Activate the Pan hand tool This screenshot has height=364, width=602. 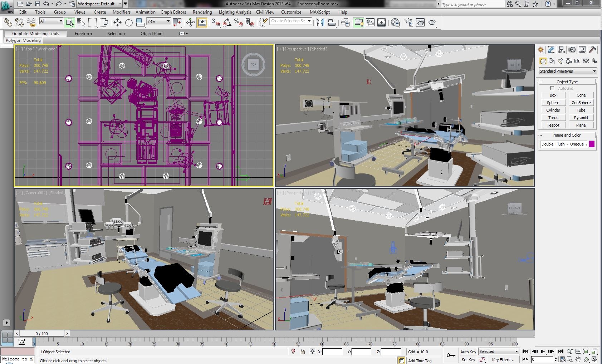578,359
